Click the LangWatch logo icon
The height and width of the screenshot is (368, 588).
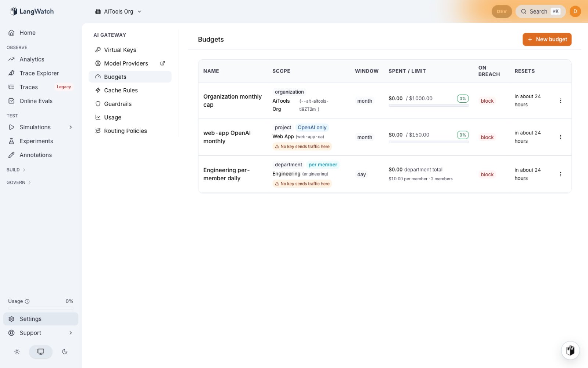click(14, 11)
